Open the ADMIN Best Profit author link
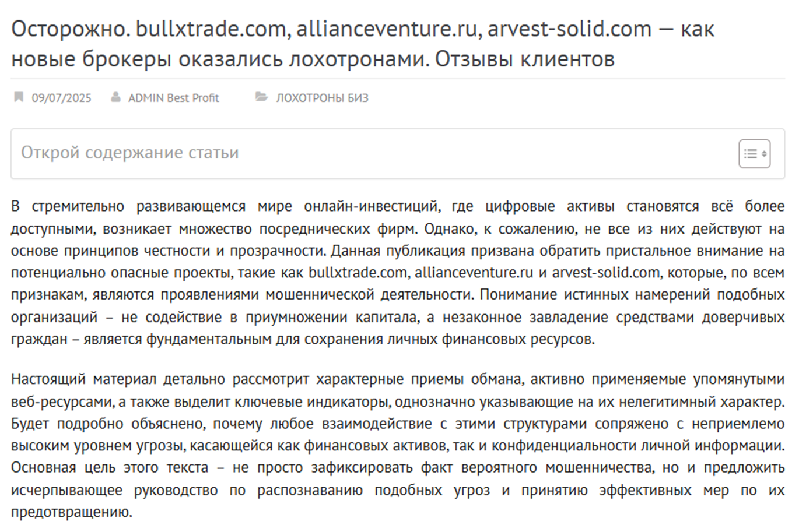The image size is (799, 532). [173, 98]
